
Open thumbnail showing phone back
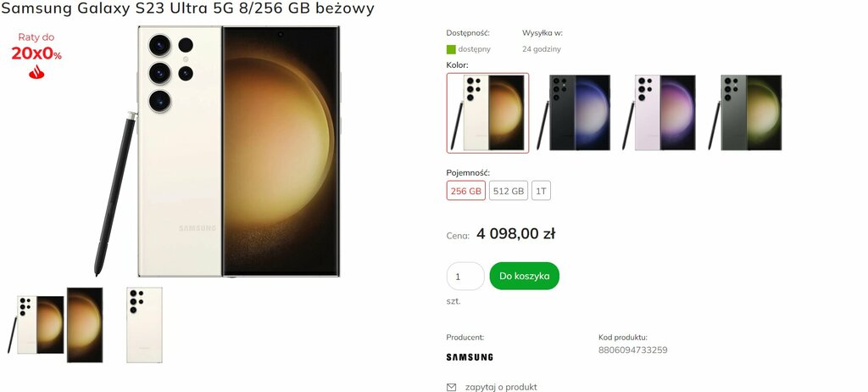(144, 325)
